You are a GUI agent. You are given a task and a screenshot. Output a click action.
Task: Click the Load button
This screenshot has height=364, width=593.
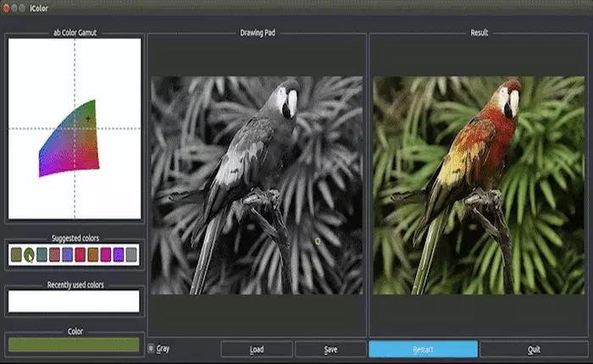pyautogui.click(x=257, y=349)
